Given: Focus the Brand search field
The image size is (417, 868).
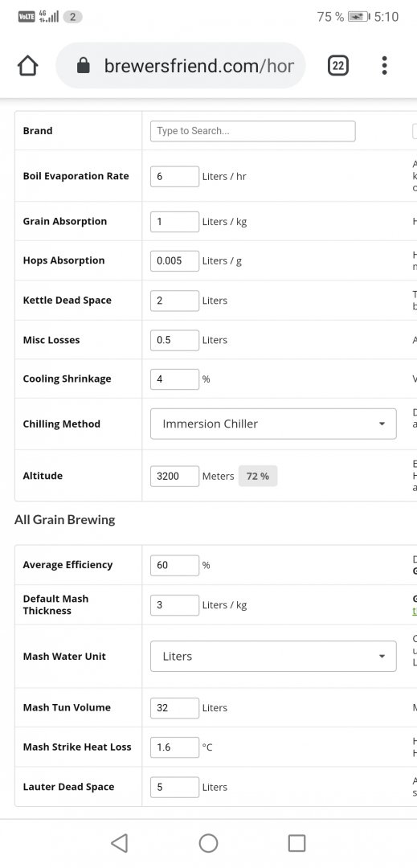Looking at the screenshot, I should [x=253, y=131].
